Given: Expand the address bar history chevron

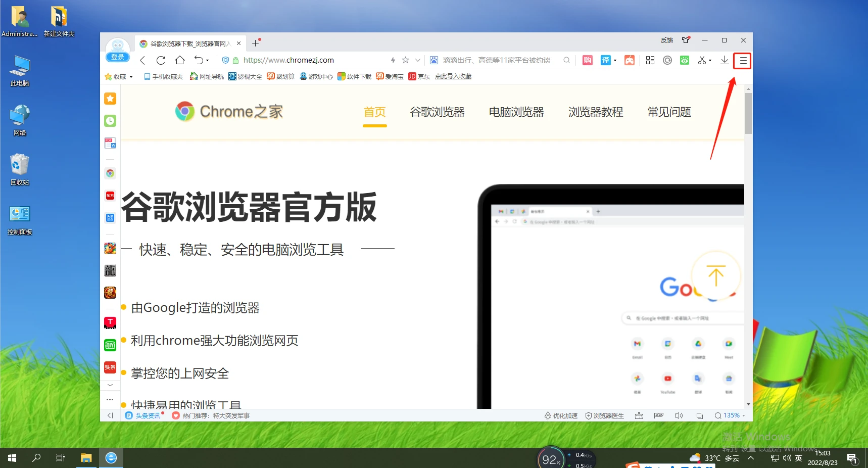Looking at the screenshot, I should point(418,60).
